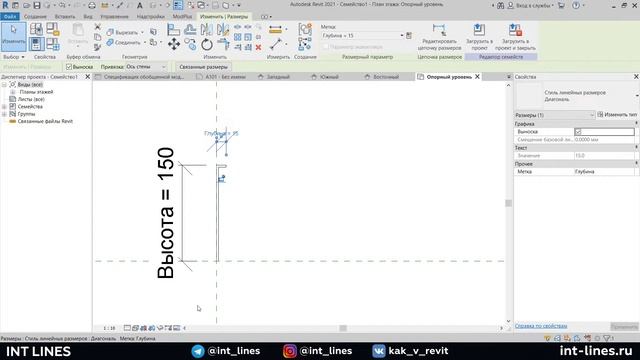640x360 pixels.
Task: Click the Trim/Extend to corner icon
Action: tap(223, 44)
